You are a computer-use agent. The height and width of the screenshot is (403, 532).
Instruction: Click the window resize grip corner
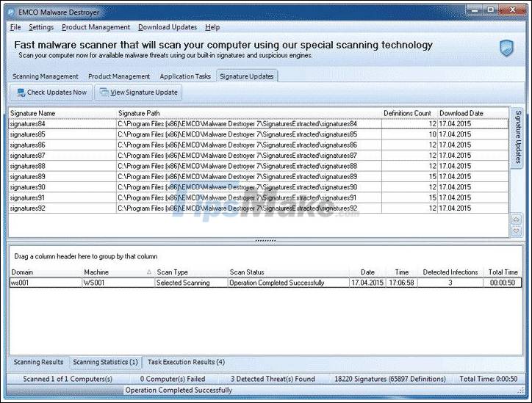coord(522,391)
